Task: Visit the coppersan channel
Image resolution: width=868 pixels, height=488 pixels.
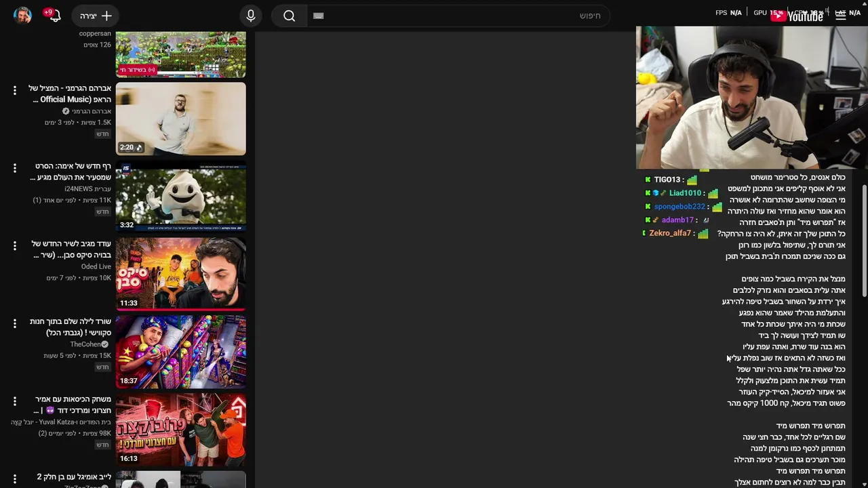Action: [x=95, y=33]
